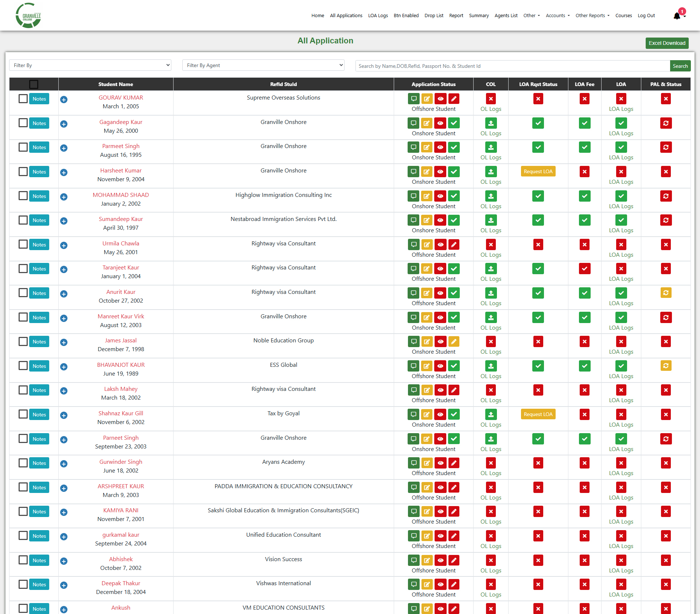Check the checkbox for Sumandeep Kaur row

23,220
